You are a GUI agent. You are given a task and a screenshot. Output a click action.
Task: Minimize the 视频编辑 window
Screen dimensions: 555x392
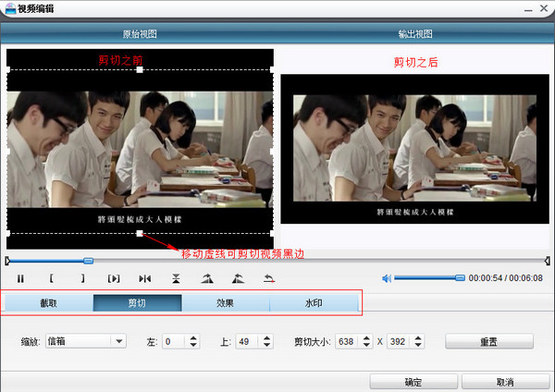click(528, 9)
